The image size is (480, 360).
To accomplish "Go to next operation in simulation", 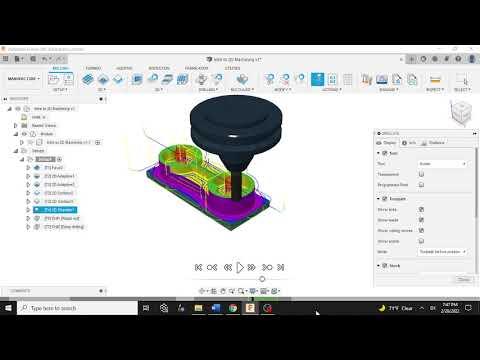I will point(267,267).
